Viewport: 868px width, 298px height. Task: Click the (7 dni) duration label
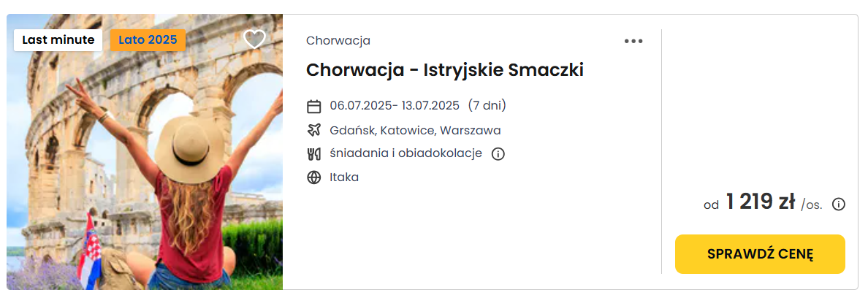click(487, 105)
